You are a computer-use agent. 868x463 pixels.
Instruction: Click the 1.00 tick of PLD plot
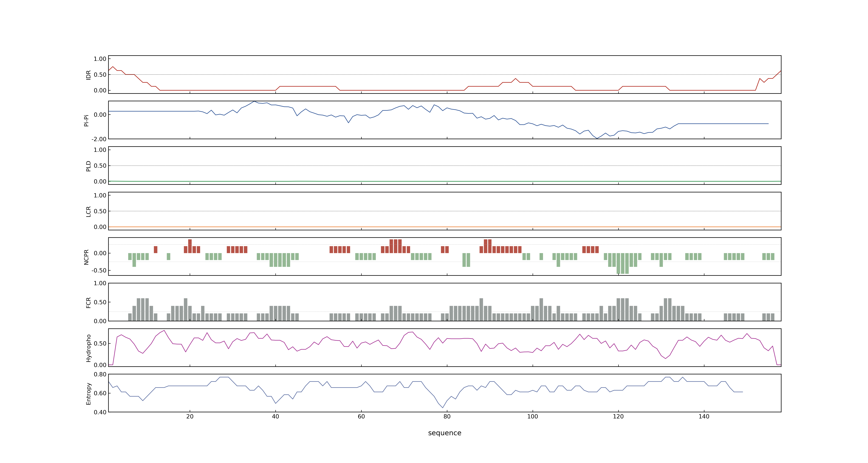(100, 150)
